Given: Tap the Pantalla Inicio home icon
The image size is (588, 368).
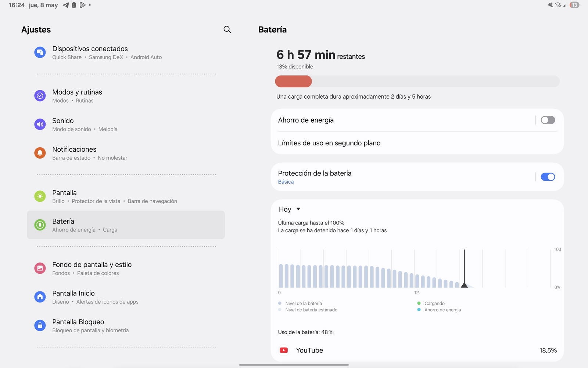Looking at the screenshot, I should [40, 297].
